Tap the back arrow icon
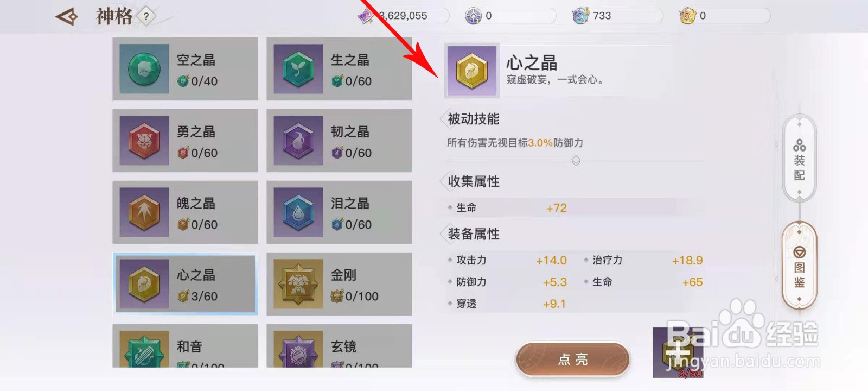Screen dimensions: 868x391 pyautogui.click(x=67, y=16)
